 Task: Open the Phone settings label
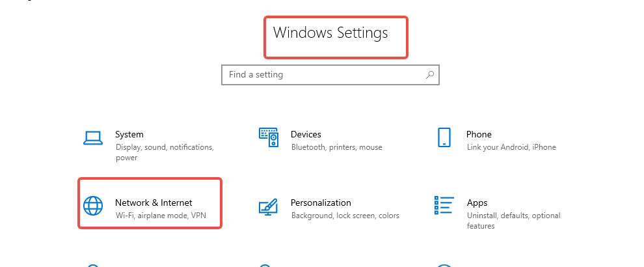pyautogui.click(x=479, y=134)
